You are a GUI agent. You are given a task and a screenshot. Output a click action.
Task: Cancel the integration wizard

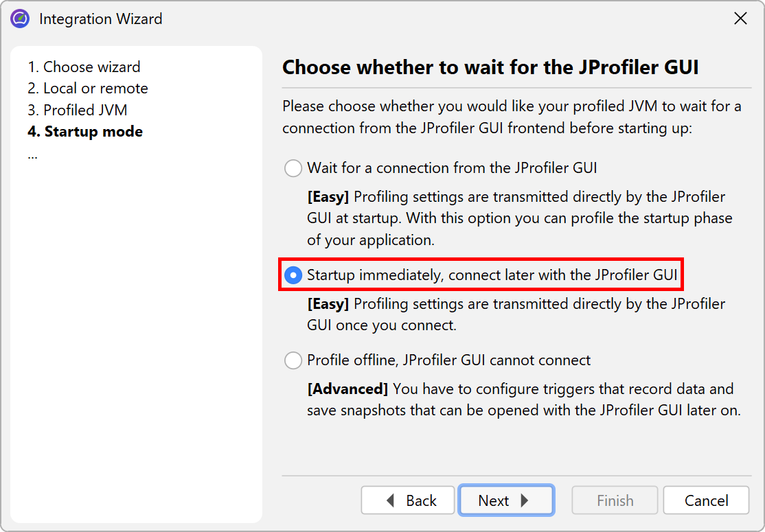point(706,500)
